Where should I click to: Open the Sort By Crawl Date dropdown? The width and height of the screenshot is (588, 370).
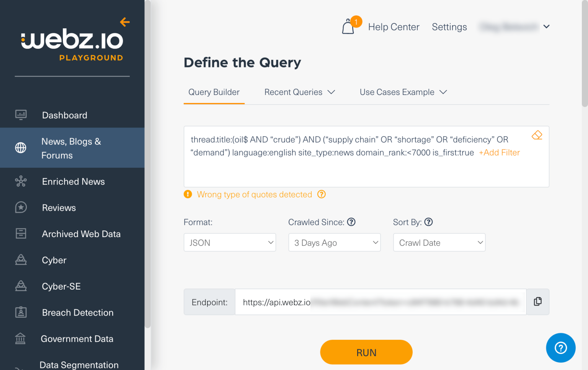pos(439,242)
